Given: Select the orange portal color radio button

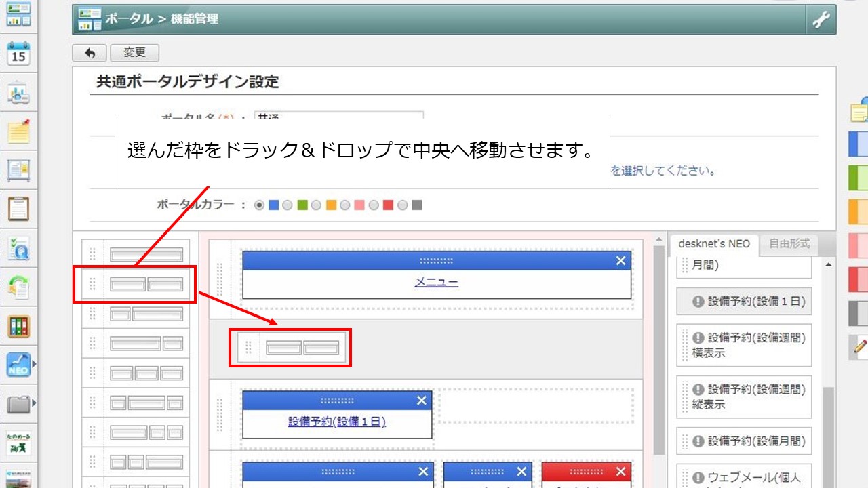Looking at the screenshot, I should tap(316, 205).
